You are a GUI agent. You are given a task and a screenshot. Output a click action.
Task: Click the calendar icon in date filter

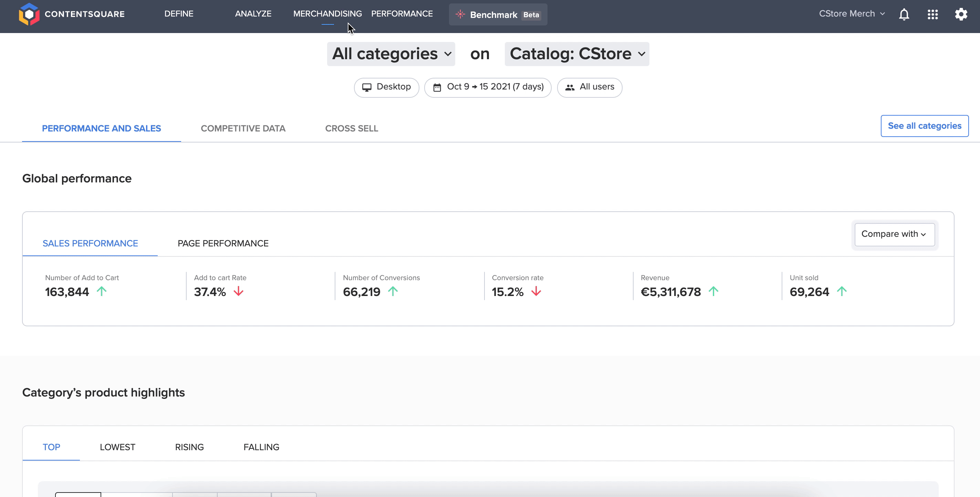[437, 87]
